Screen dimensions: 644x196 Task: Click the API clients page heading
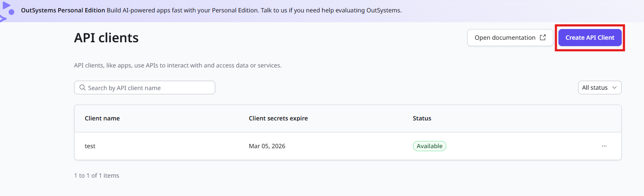(x=106, y=38)
